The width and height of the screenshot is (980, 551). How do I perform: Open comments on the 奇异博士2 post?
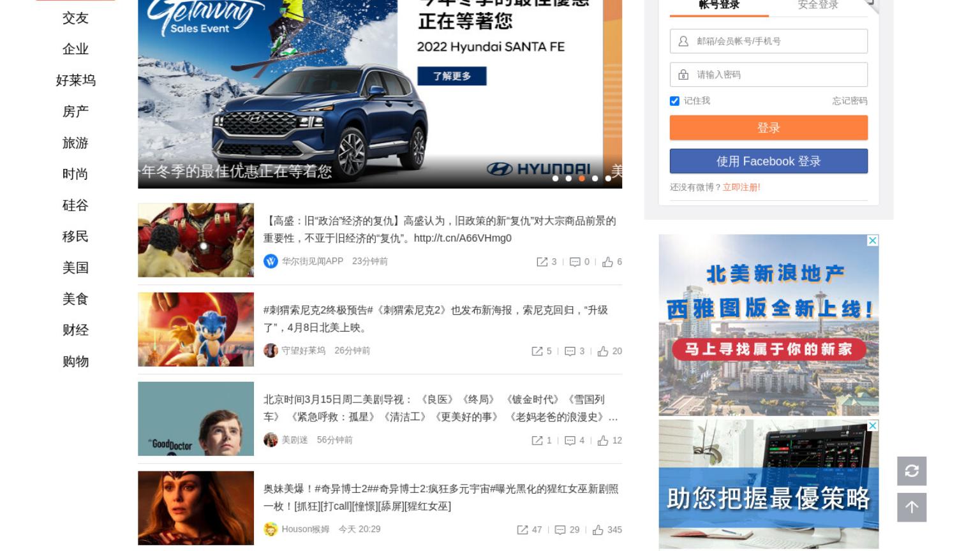[x=560, y=529]
